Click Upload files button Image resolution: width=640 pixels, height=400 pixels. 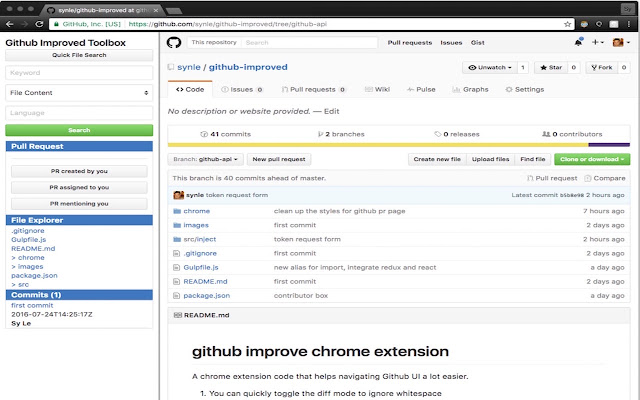pyautogui.click(x=491, y=159)
